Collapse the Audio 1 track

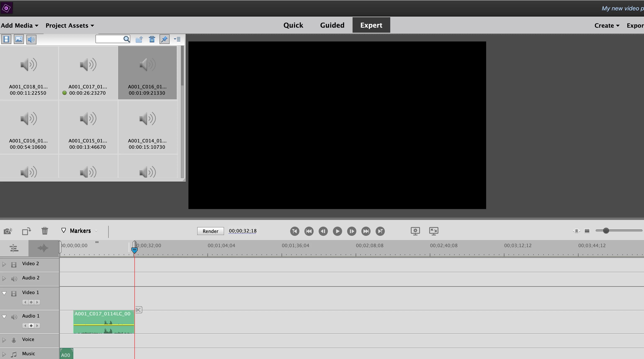(4, 316)
